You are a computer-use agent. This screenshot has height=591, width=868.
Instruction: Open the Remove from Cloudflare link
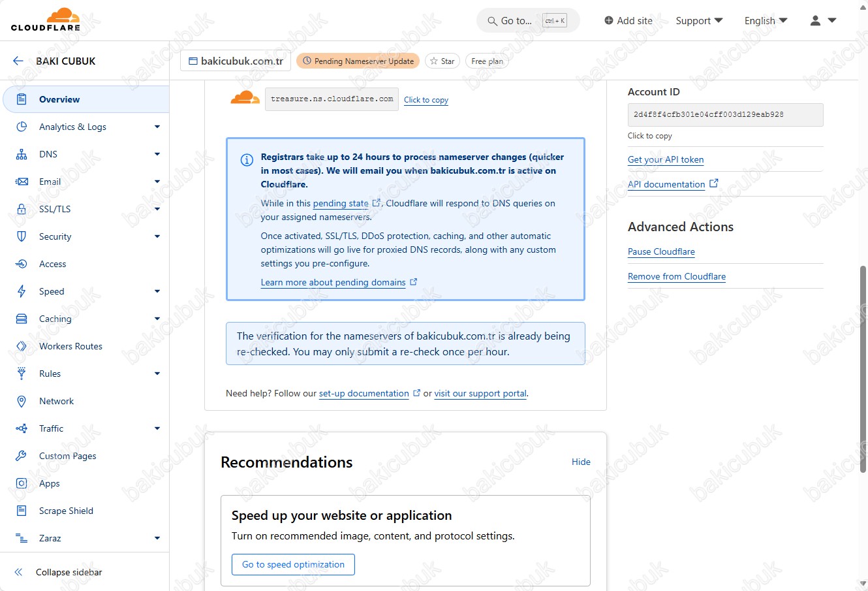[x=677, y=276]
